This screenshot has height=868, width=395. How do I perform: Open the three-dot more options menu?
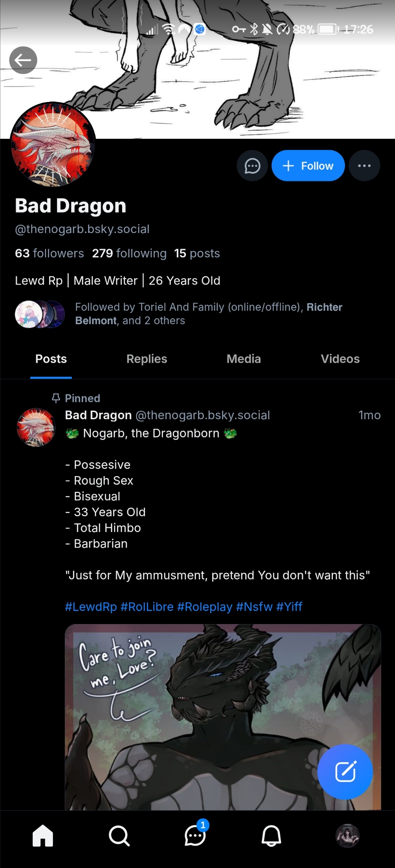(364, 166)
